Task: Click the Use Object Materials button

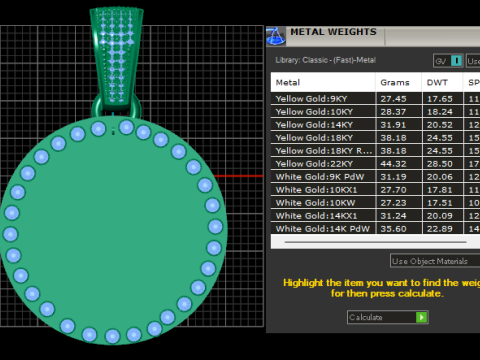Action: [x=435, y=261]
